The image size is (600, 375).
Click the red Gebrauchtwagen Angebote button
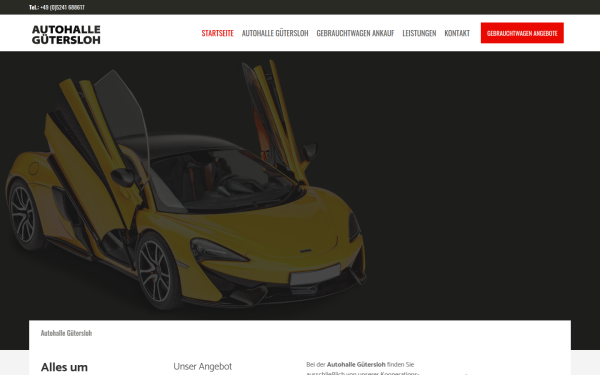tap(522, 33)
